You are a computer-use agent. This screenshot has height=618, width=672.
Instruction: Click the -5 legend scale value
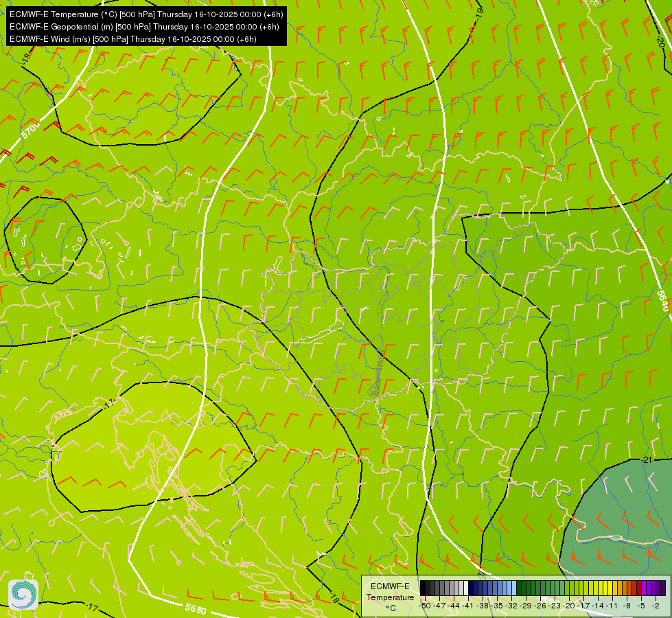[641, 606]
